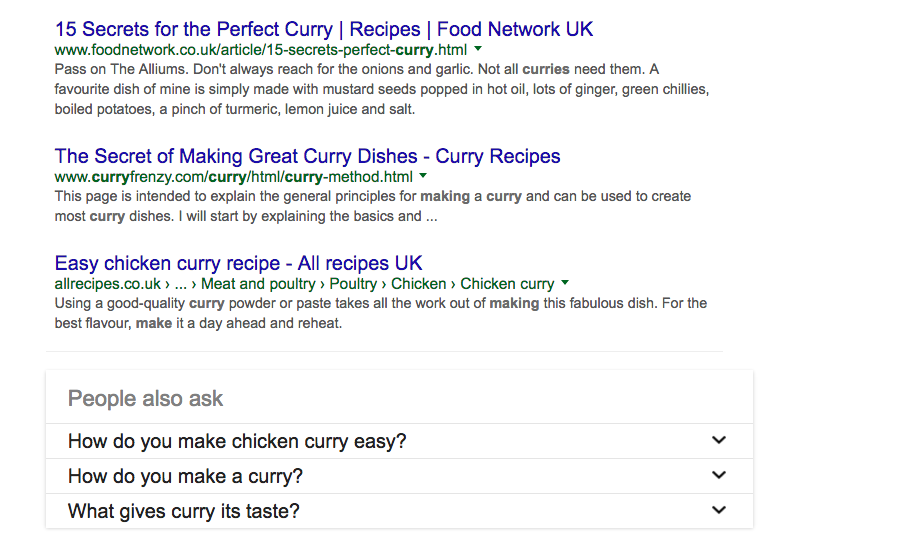The height and width of the screenshot is (551, 917).
Task: Click the "People also ask" heading
Action: click(145, 398)
